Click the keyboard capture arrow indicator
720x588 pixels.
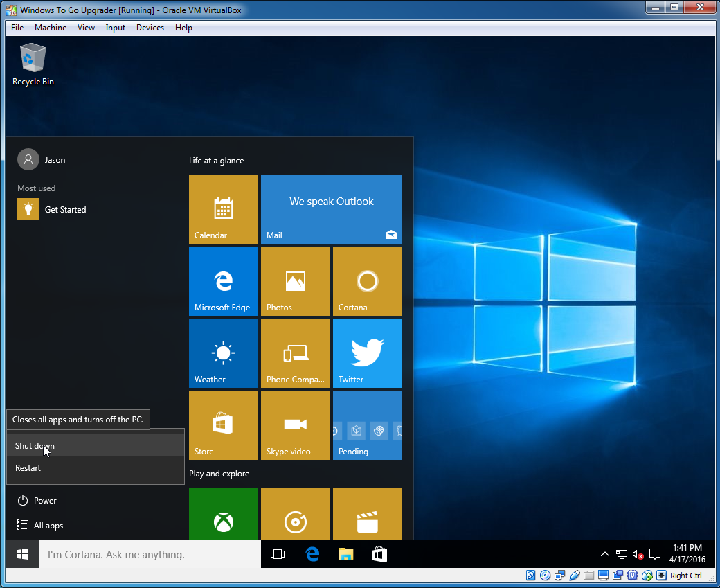[x=661, y=576]
